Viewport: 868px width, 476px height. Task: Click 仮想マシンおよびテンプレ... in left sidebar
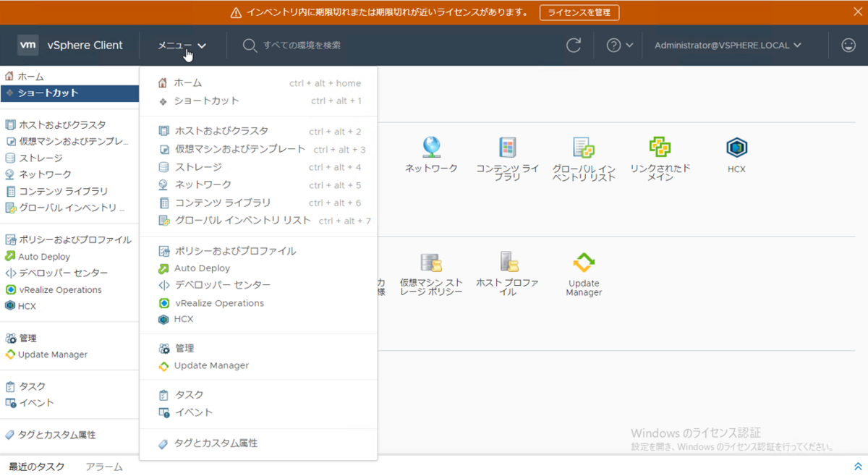coord(69,141)
